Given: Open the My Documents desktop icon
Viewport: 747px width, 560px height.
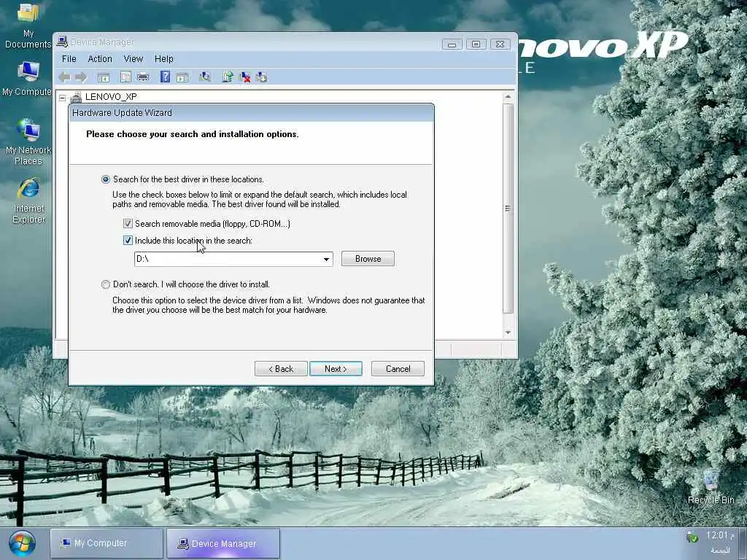Looking at the screenshot, I should [28, 26].
